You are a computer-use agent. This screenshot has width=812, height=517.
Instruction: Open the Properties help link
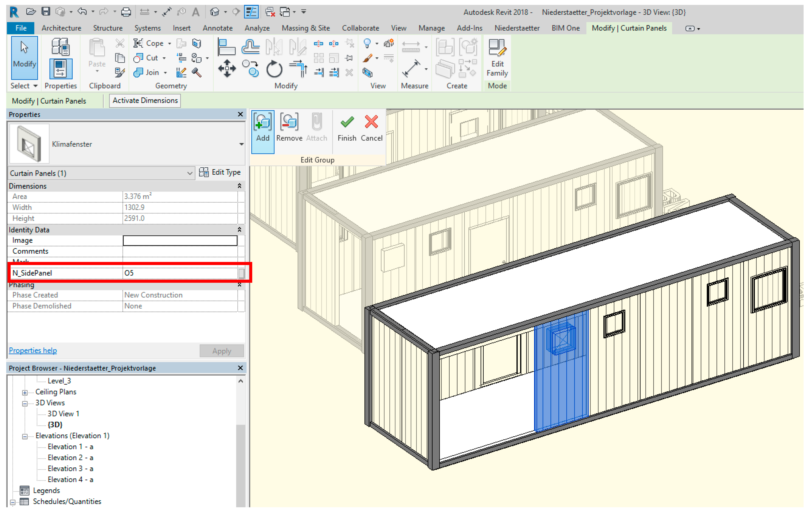(x=33, y=351)
